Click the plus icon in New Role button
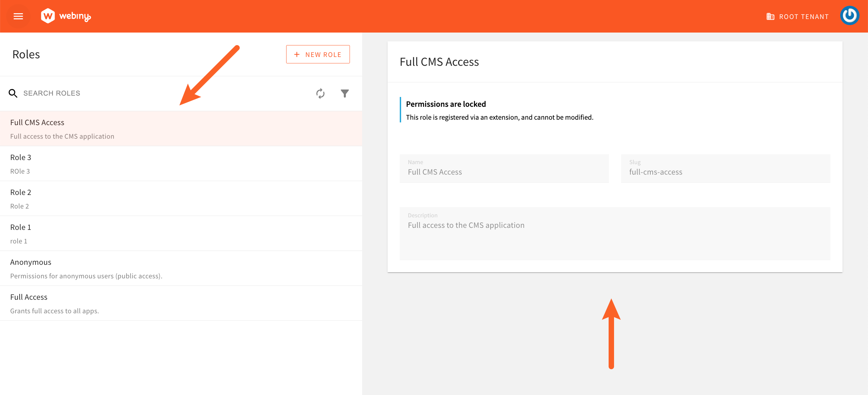Image resolution: width=868 pixels, height=395 pixels. coord(297,54)
